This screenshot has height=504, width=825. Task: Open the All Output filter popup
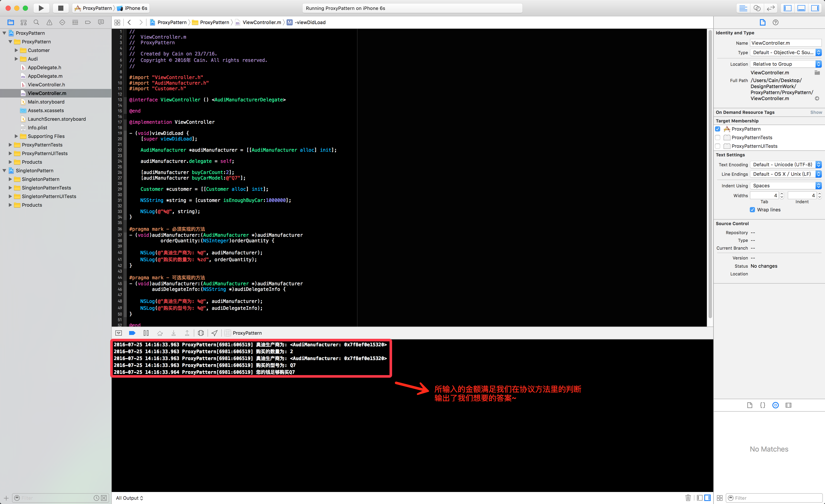pos(130,498)
